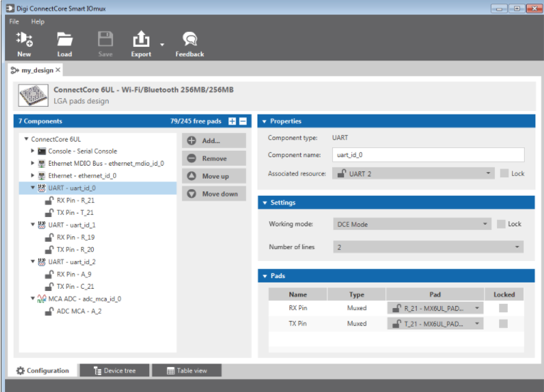Click the expand-all plus icon in Components header
This screenshot has height=392, width=544.
232,122
